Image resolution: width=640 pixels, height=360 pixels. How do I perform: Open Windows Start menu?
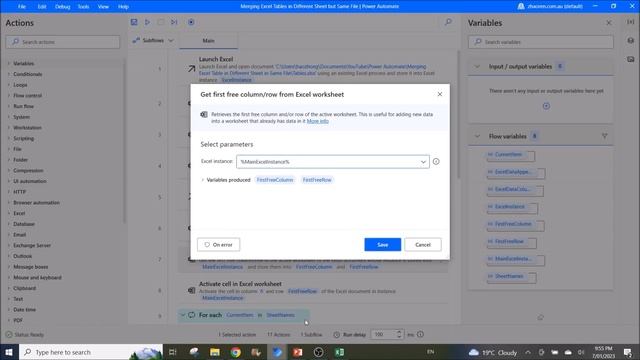(x=9, y=352)
